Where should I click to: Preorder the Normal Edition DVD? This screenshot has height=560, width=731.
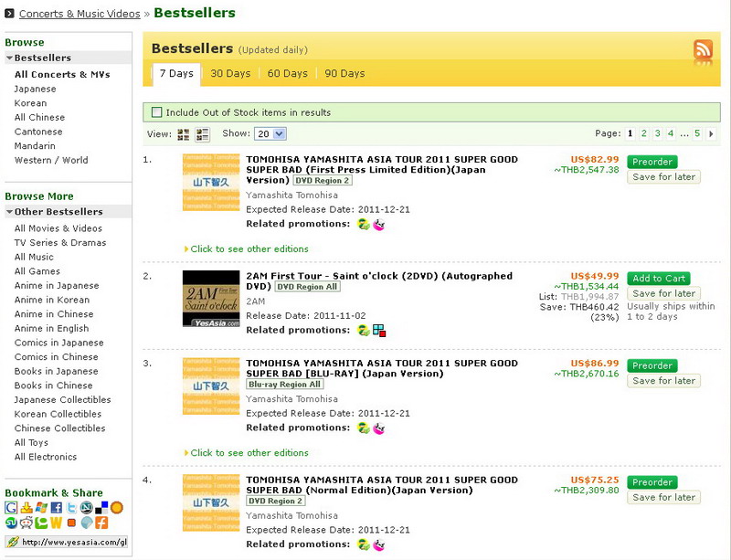click(652, 482)
